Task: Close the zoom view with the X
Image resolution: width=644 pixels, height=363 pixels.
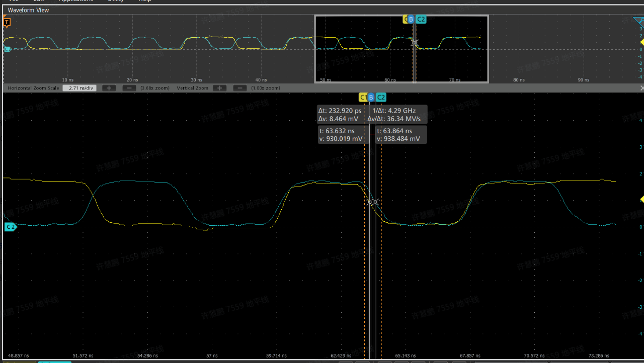Action: [x=641, y=88]
